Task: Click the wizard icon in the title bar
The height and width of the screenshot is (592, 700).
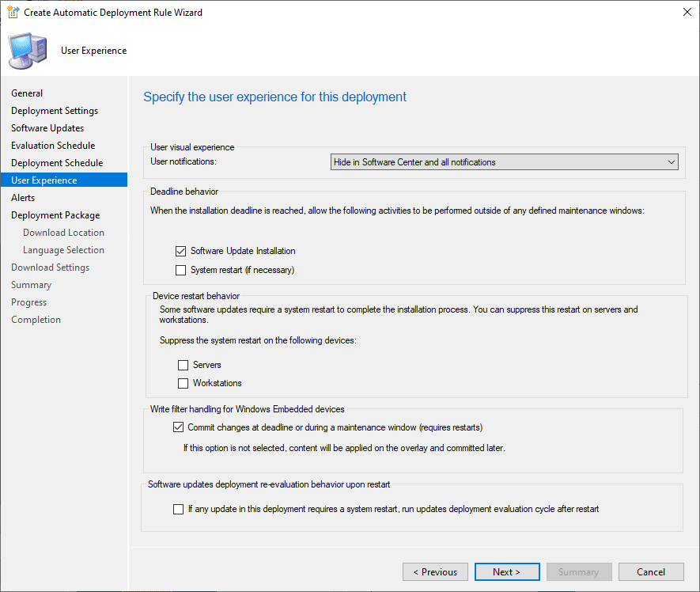Action: (13, 13)
